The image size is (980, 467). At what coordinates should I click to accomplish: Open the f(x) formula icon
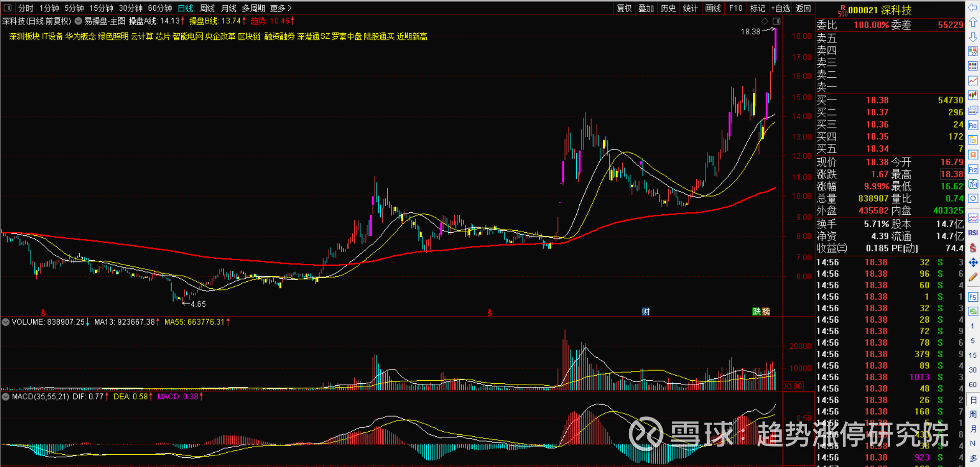pyautogui.click(x=973, y=184)
